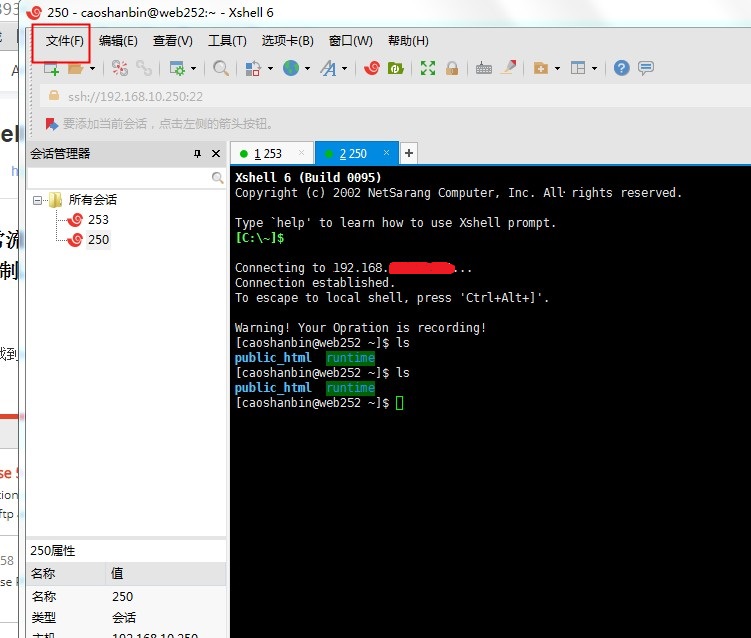This screenshot has height=638, width=751.
Task: Click the add-current-session bookmark arrow icon
Action: pos(52,124)
